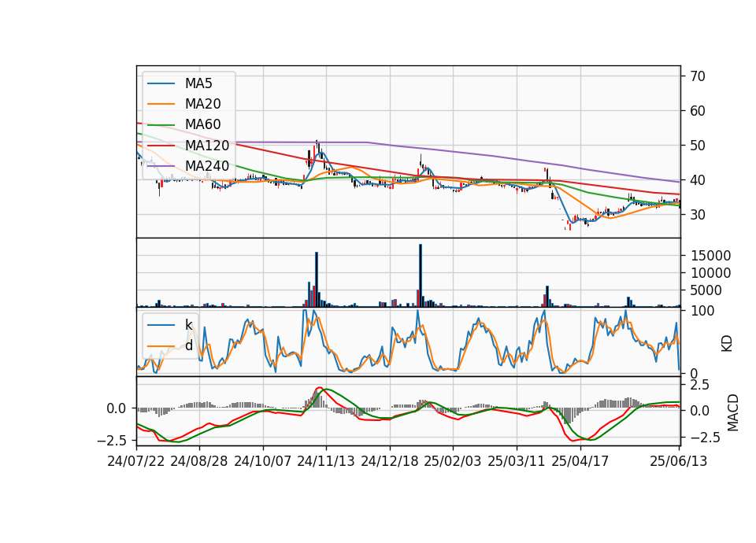Click the price axis value 70

point(698,76)
